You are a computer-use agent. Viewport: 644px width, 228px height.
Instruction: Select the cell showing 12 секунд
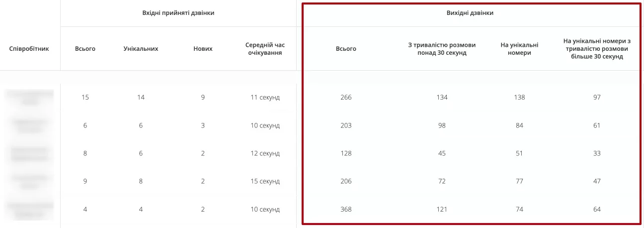pos(265,153)
